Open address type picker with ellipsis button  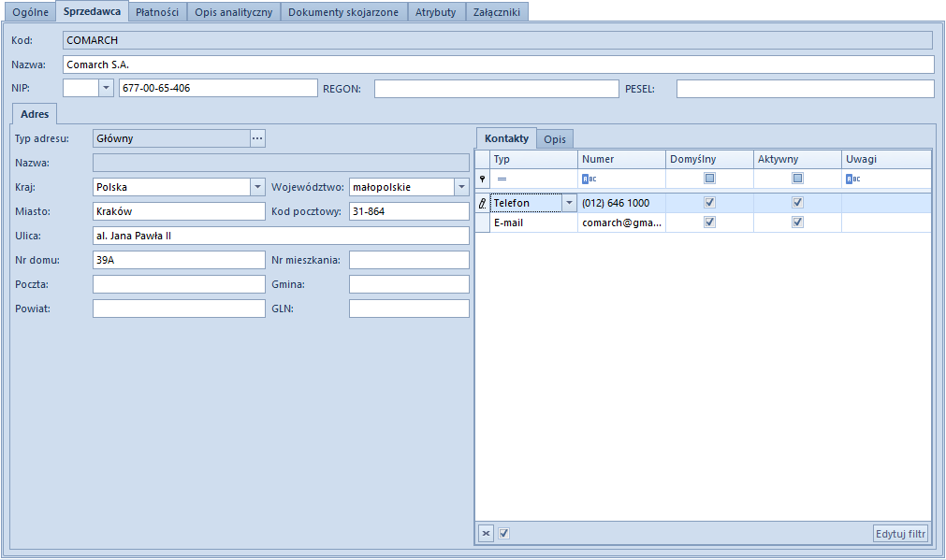[x=257, y=138]
